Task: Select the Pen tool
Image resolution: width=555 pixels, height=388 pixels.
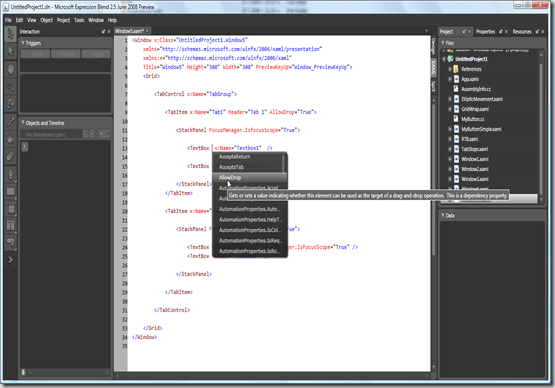Action: [10, 175]
